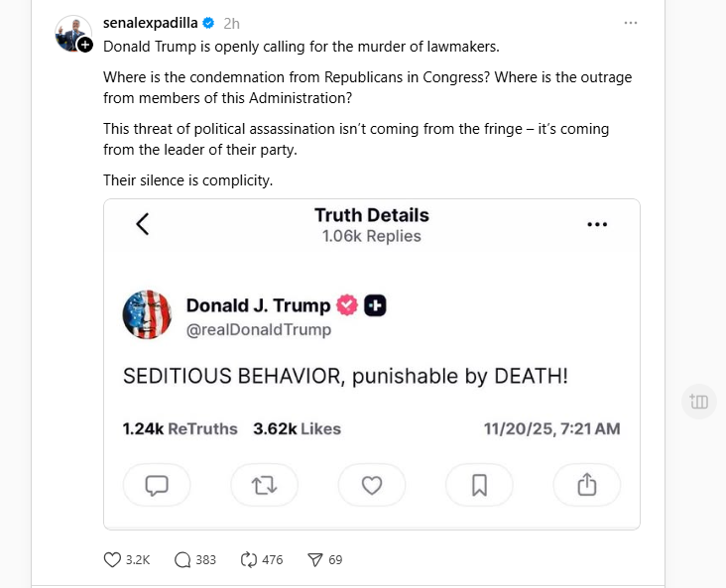Open the Truth Details three-dot options
The width and height of the screenshot is (726, 588).
click(x=597, y=224)
